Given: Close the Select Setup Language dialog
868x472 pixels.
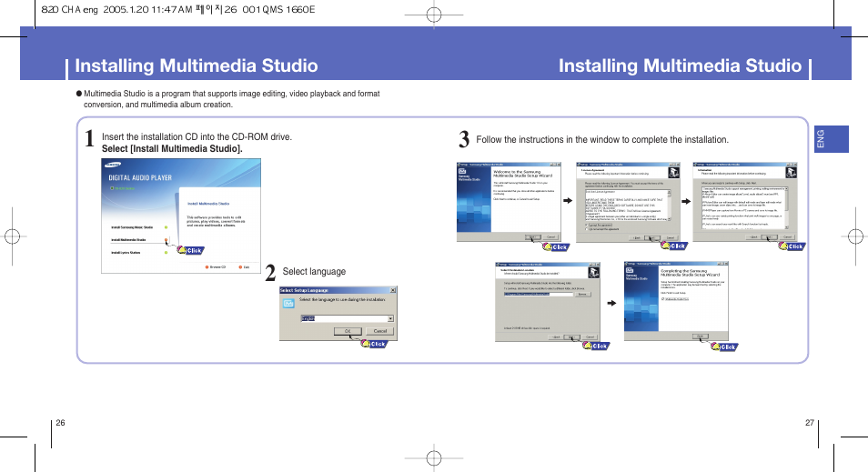Looking at the screenshot, I should point(393,290).
